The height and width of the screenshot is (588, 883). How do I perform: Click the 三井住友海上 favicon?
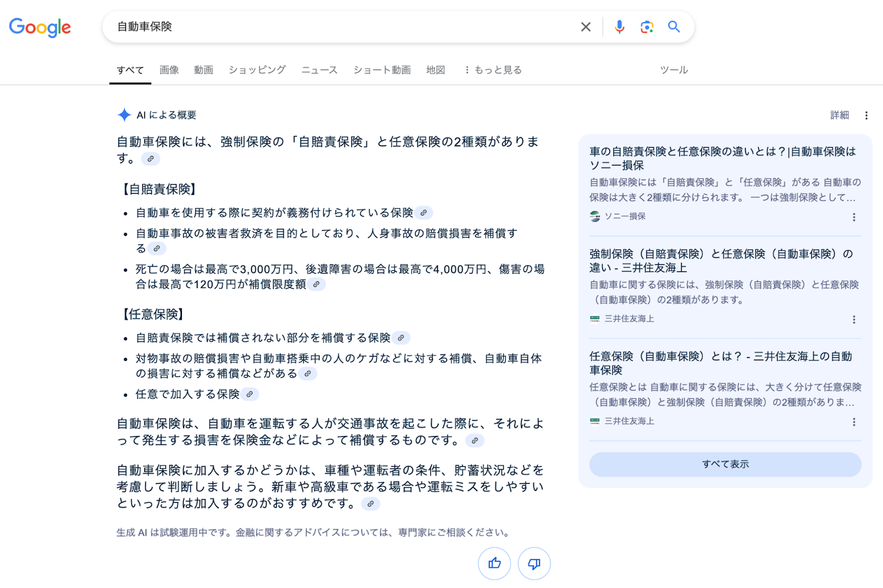click(x=594, y=318)
